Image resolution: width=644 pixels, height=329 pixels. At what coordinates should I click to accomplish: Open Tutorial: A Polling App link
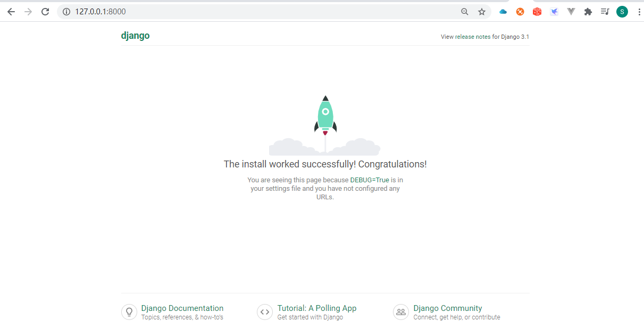317,308
